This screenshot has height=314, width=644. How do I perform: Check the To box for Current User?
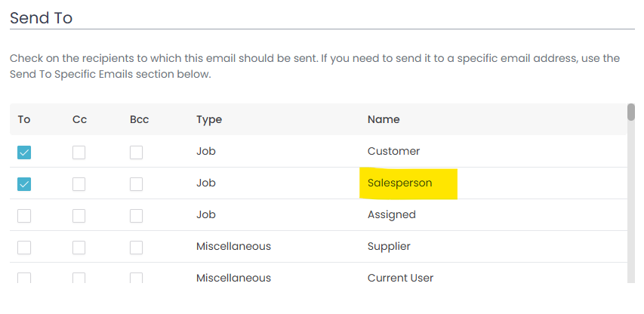pyautogui.click(x=24, y=278)
